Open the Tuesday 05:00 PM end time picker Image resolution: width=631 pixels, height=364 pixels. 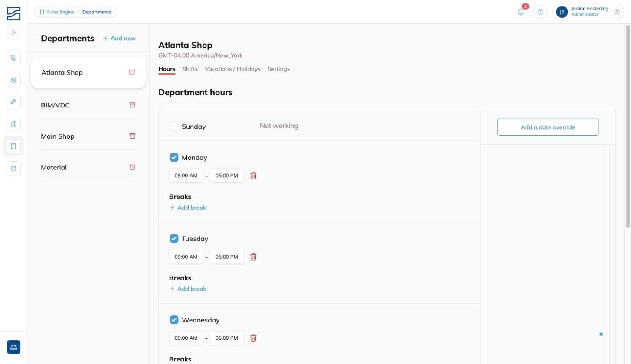click(x=227, y=257)
